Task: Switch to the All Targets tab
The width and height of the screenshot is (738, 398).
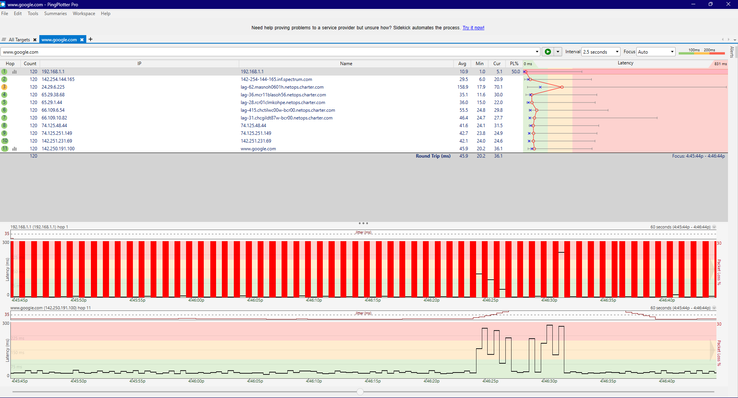Action: (19, 40)
